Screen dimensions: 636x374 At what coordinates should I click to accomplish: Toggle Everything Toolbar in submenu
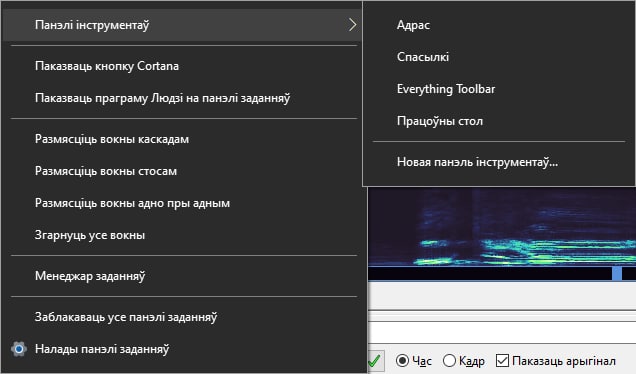[499, 89]
